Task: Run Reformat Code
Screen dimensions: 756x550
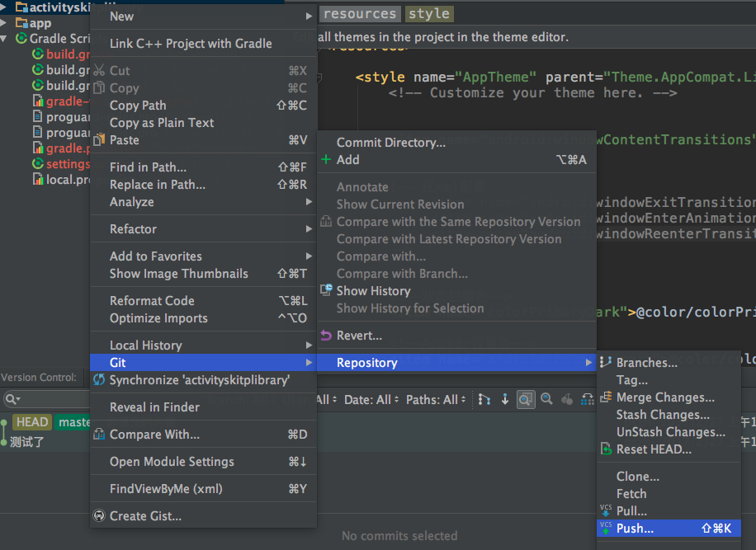Action: (204, 301)
